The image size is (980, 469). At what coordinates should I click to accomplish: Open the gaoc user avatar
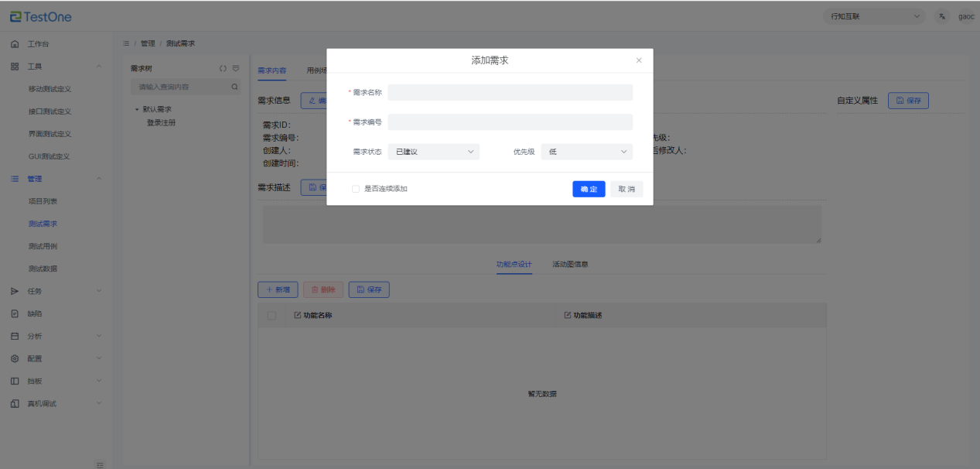(966, 16)
